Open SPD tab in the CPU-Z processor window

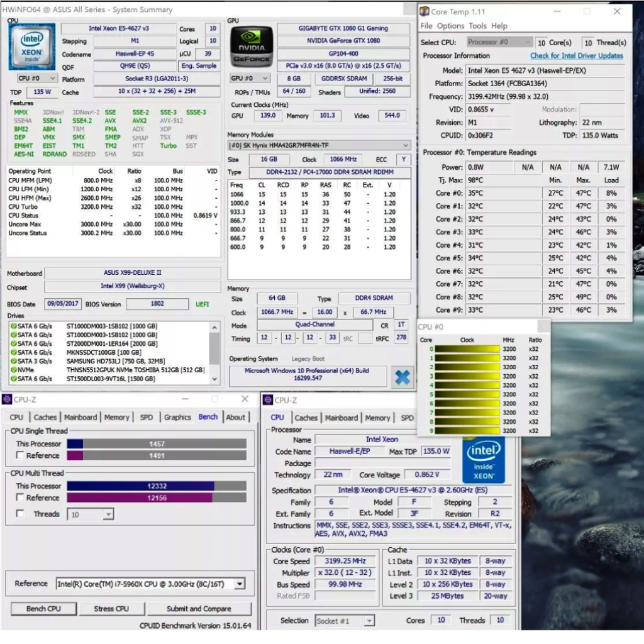click(407, 418)
